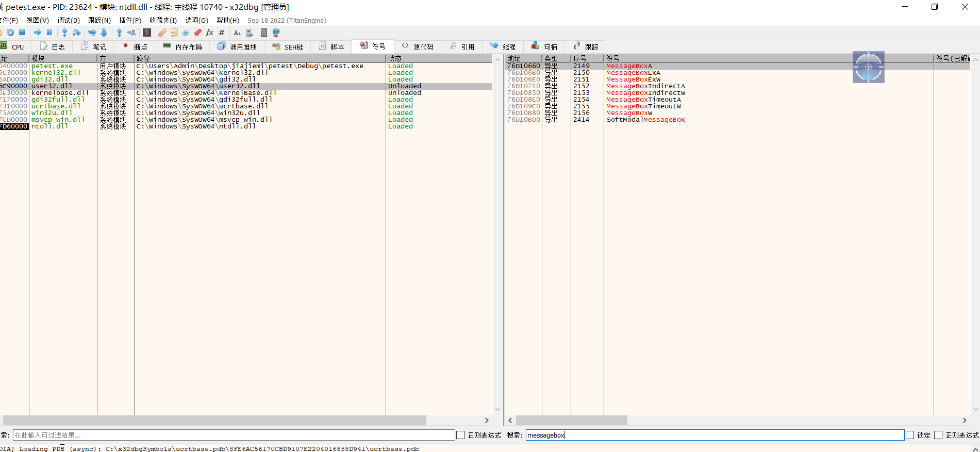Run to user code icon
Viewport: 980px width, 452px height.
(x=131, y=33)
